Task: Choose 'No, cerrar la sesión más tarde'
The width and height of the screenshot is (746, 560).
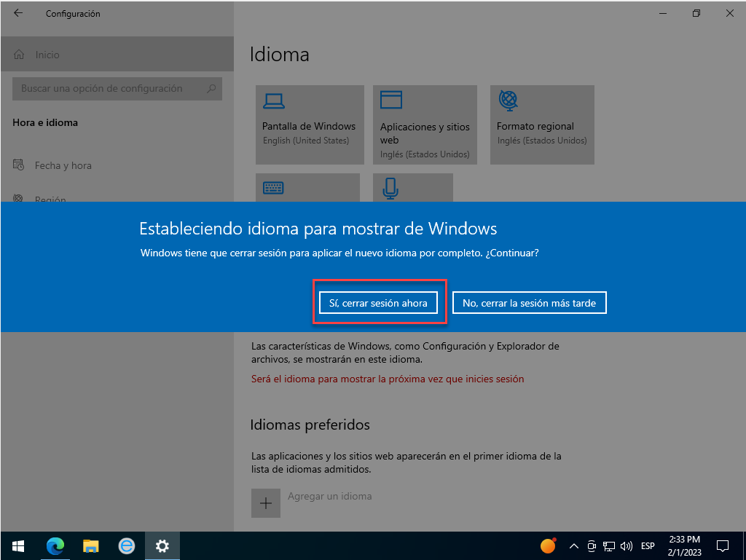Action: tap(529, 303)
